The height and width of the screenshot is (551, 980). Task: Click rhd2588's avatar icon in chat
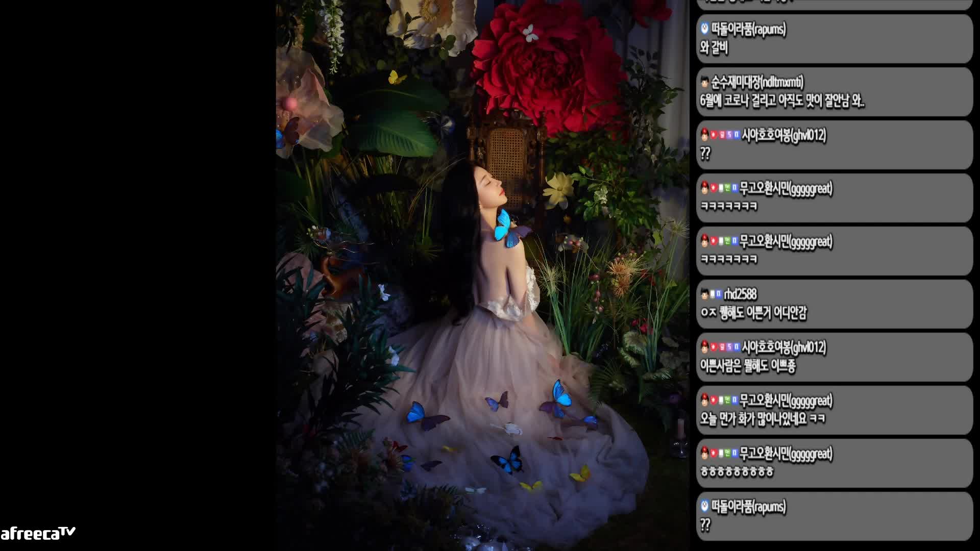pos(705,294)
